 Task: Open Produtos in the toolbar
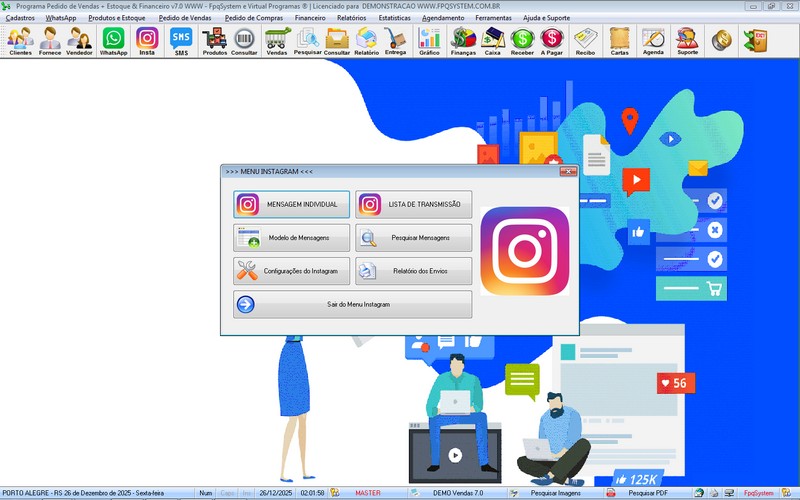(214, 41)
